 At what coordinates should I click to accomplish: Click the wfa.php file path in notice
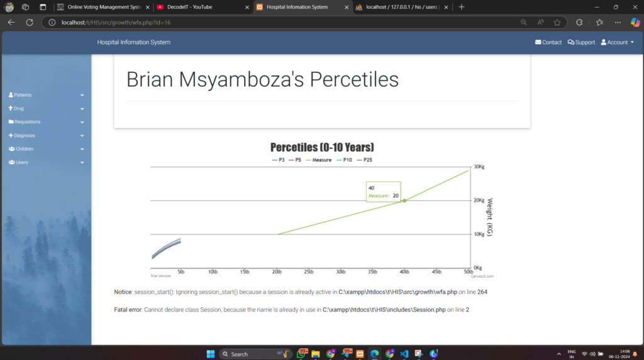pyautogui.click(x=397, y=292)
